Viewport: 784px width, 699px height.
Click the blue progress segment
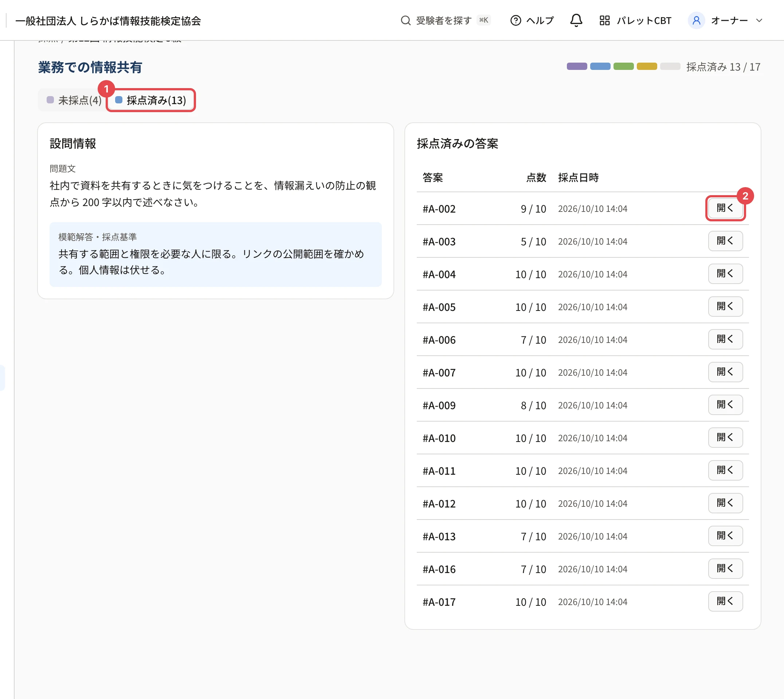(x=600, y=67)
